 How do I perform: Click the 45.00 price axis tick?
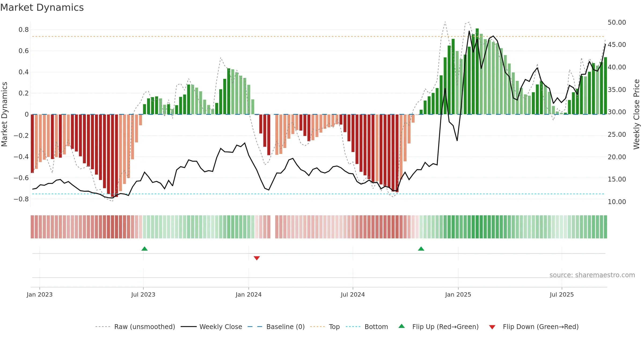tap(617, 45)
